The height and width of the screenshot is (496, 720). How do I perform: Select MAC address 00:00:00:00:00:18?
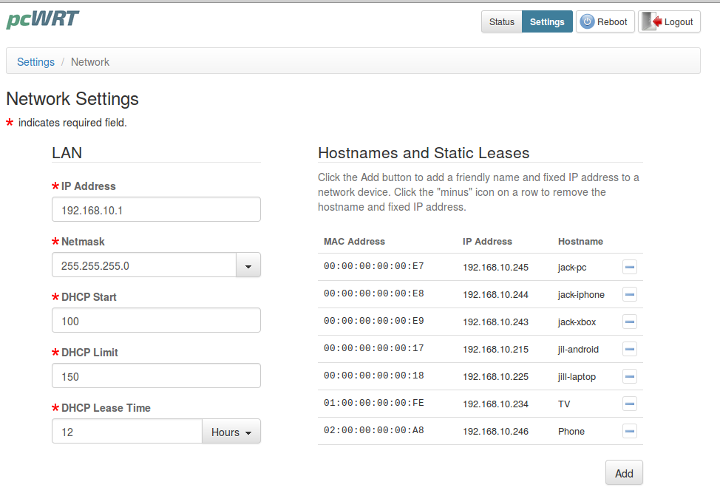point(374,376)
